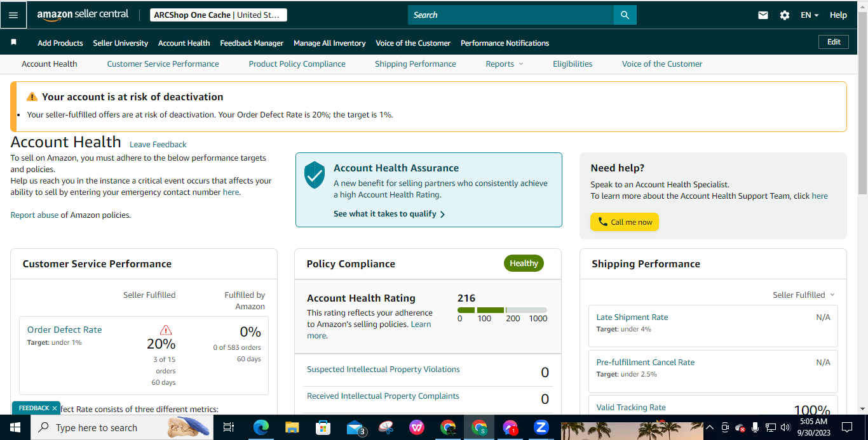Click the Edit bookmarks button
This screenshot has width=868, height=440.
tap(834, 42)
